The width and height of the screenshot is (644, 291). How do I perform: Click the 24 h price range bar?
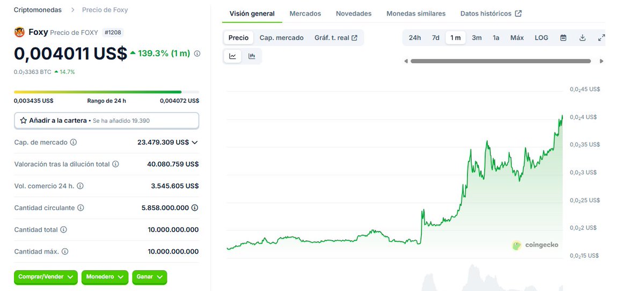coord(106,92)
